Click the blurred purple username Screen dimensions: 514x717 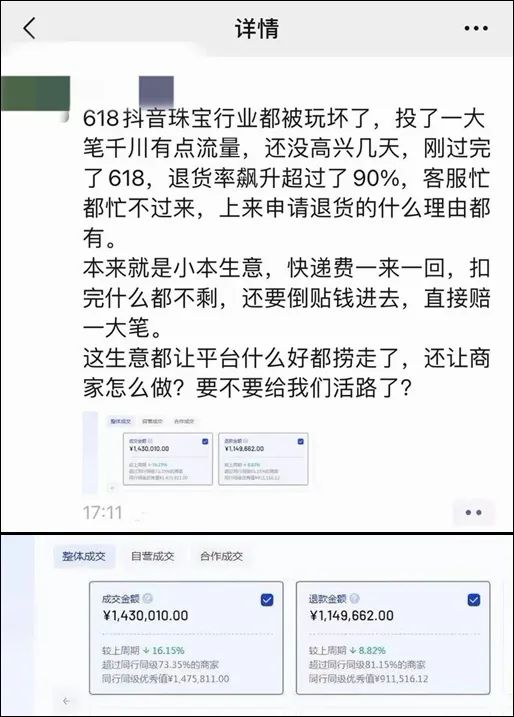tap(156, 90)
